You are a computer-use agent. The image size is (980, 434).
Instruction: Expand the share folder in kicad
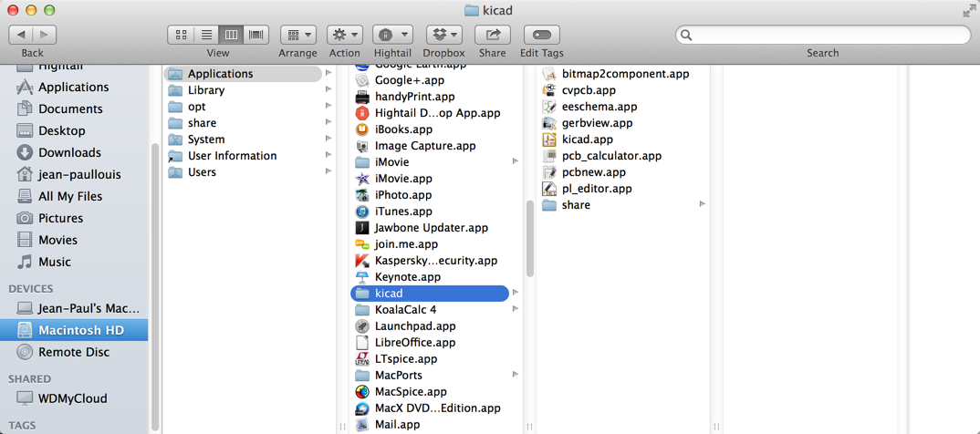pyautogui.click(x=702, y=204)
